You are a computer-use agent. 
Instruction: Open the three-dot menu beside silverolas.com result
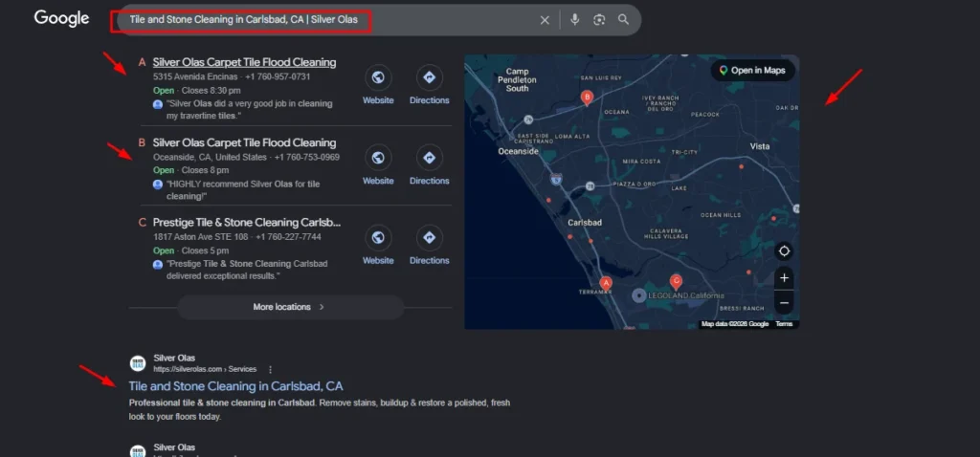coord(270,370)
